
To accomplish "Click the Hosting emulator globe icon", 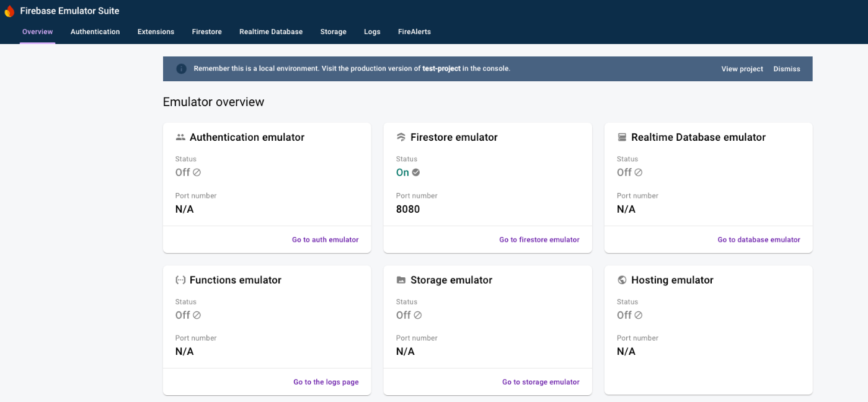I will point(622,280).
